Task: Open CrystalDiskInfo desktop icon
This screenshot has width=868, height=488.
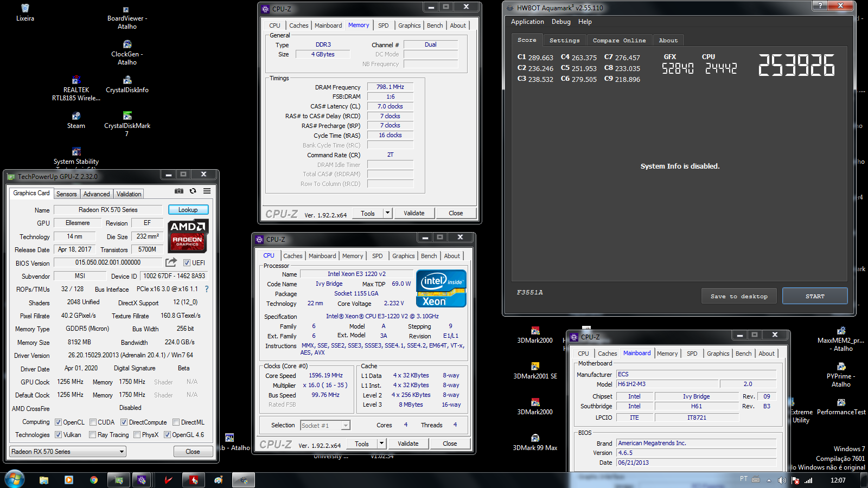Action: [x=127, y=85]
